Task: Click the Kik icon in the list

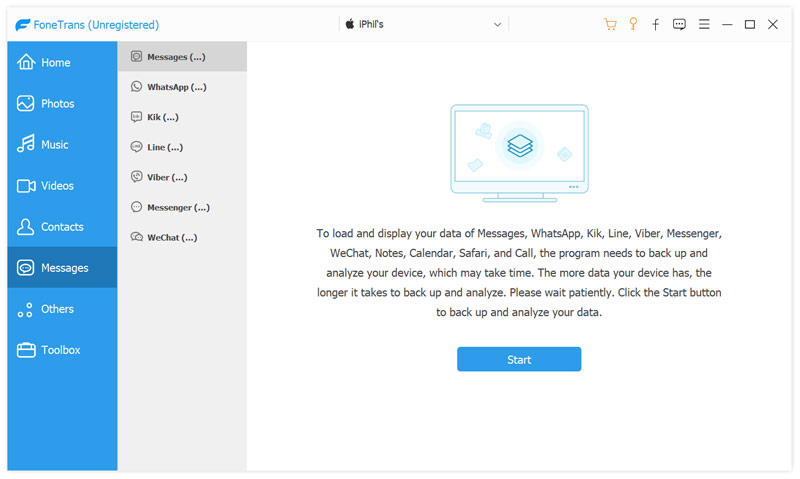Action: pos(136,117)
